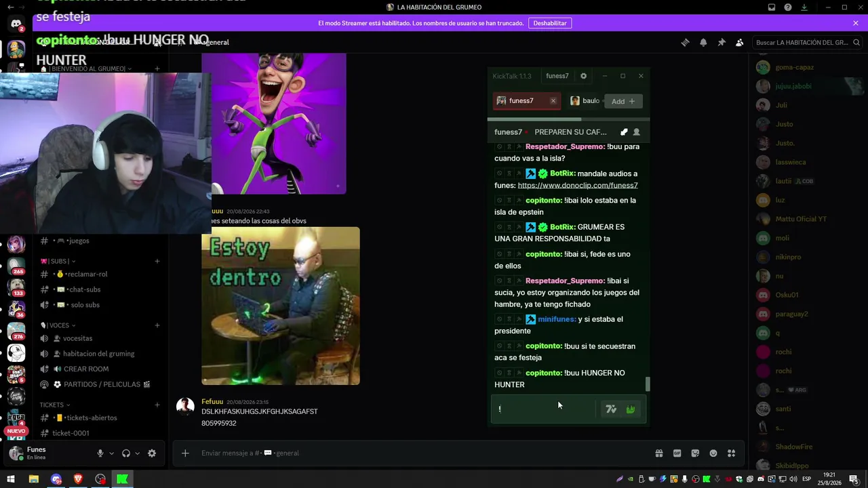
Task: Open Windows Start menu
Action: click(x=11, y=479)
